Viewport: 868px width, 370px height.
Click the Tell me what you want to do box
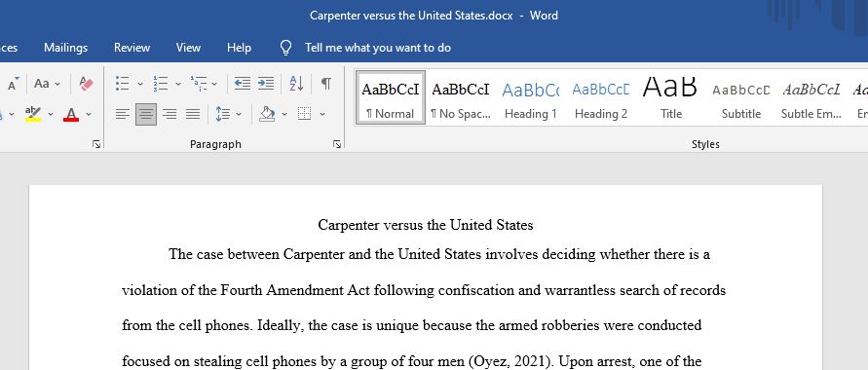point(378,48)
